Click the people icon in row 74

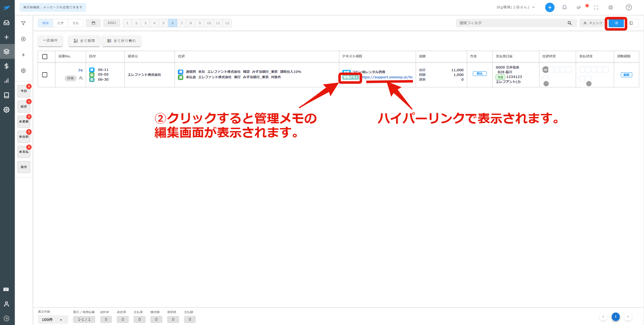[81, 78]
